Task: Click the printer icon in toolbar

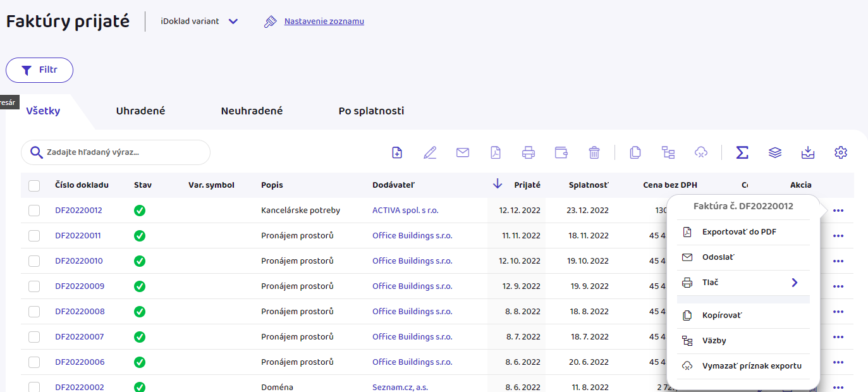Action: (x=529, y=152)
